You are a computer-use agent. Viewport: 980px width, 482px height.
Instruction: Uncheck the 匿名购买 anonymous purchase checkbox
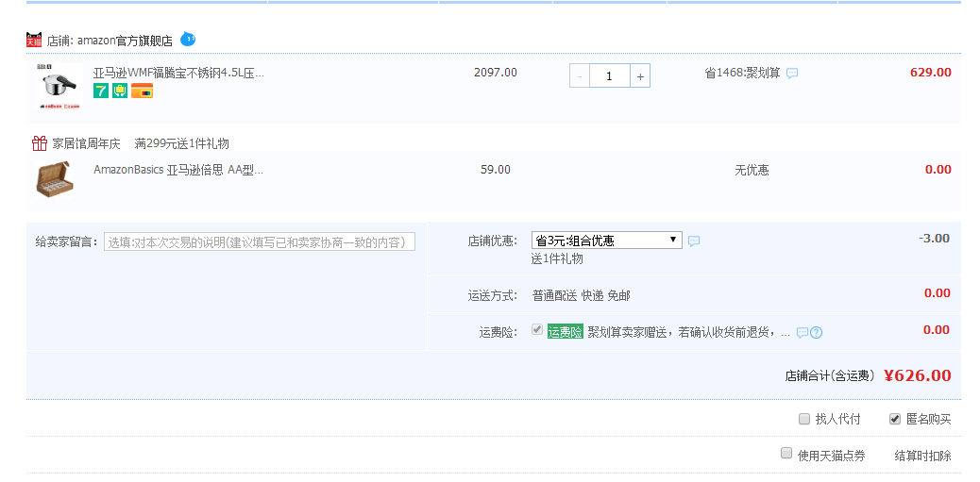tap(895, 419)
